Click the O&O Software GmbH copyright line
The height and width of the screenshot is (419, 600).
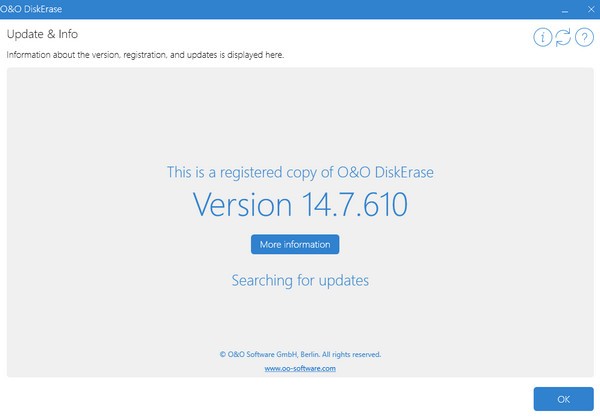(300, 354)
